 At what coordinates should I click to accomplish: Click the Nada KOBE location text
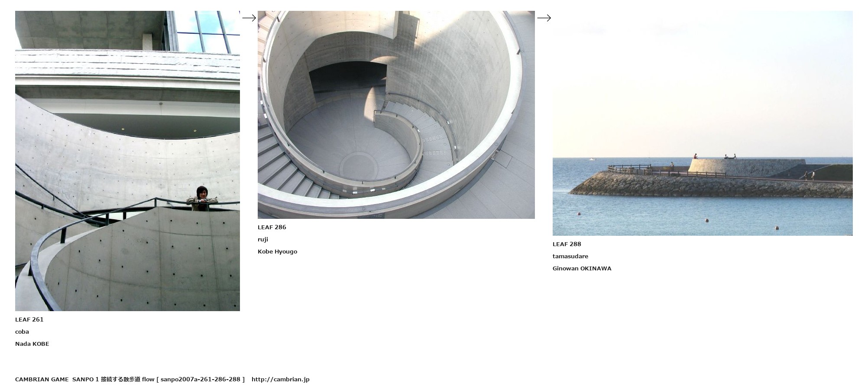click(x=32, y=344)
